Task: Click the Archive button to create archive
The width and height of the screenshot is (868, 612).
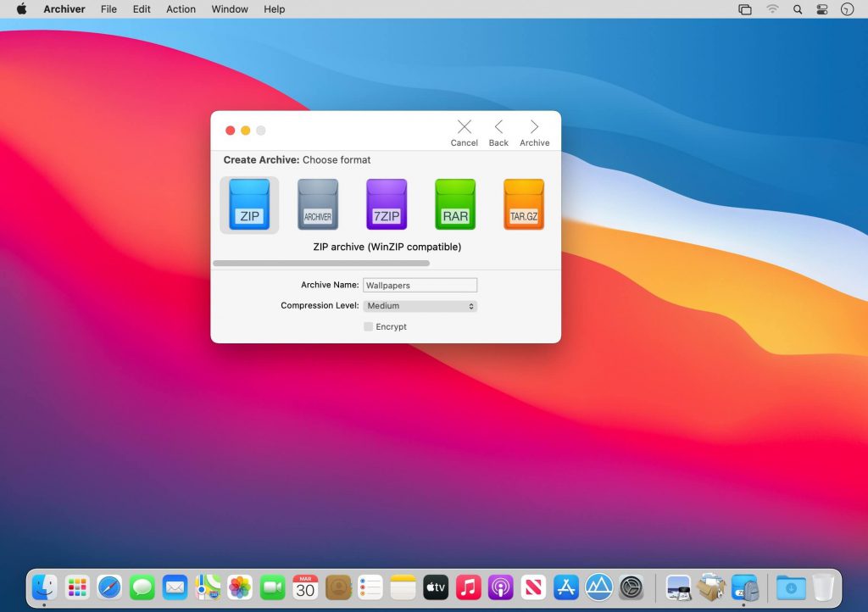Action: pyautogui.click(x=534, y=132)
